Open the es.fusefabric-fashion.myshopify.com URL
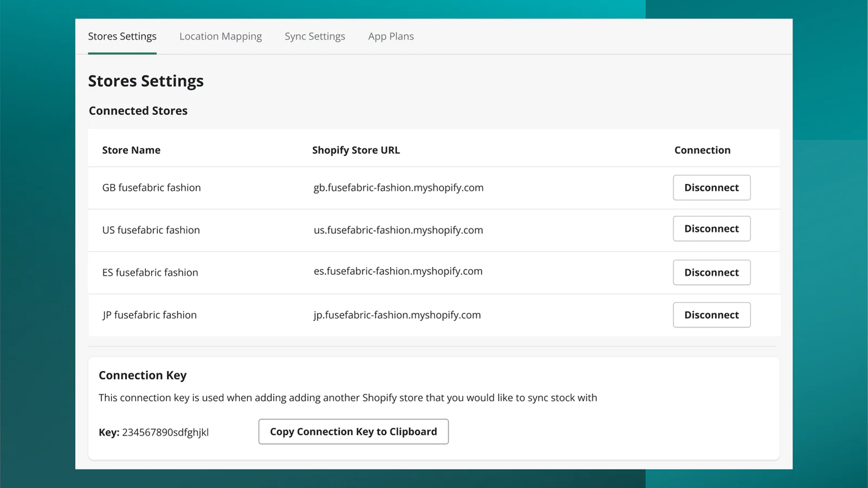 [x=398, y=271]
